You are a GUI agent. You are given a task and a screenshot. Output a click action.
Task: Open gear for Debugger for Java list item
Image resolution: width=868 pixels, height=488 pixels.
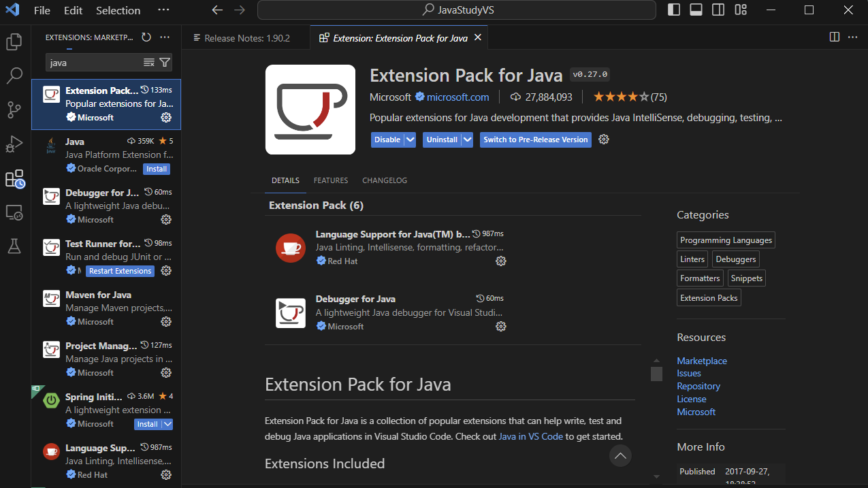(x=166, y=220)
